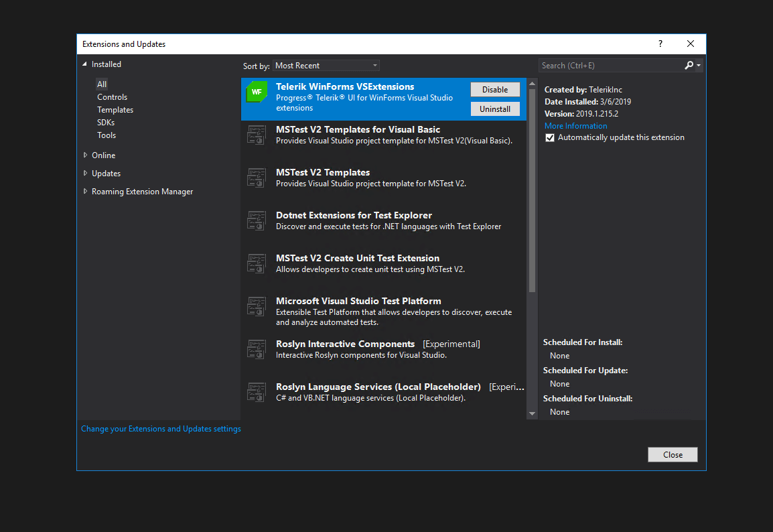Select the All category
The width and height of the screenshot is (773, 532).
point(102,84)
